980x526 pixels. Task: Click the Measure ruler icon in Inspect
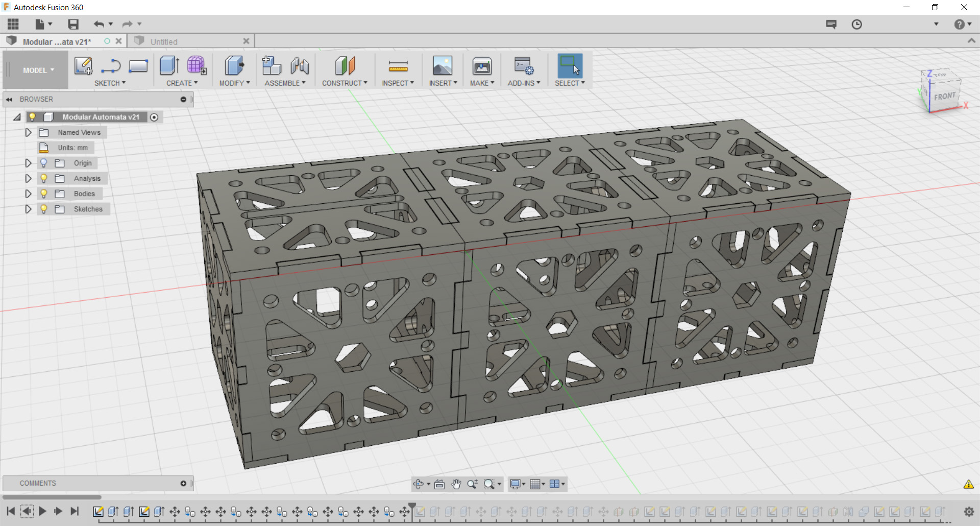[398, 66]
